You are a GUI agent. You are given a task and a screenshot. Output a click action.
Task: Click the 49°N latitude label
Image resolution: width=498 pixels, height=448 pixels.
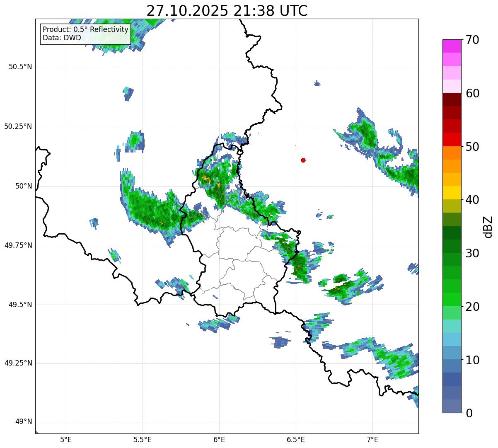(24, 422)
